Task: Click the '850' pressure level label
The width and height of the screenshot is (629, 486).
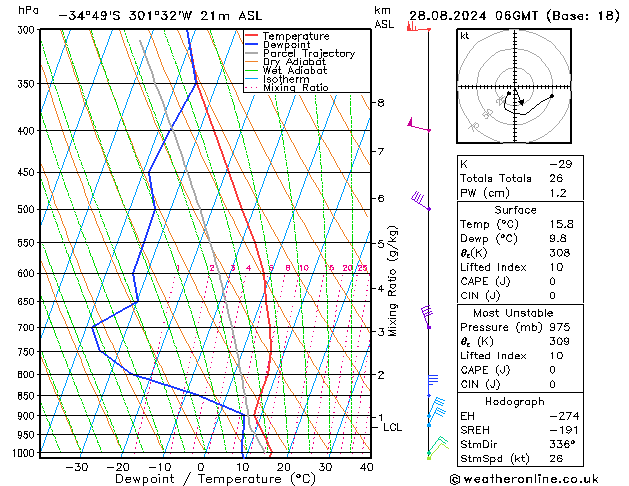Action: (26, 396)
